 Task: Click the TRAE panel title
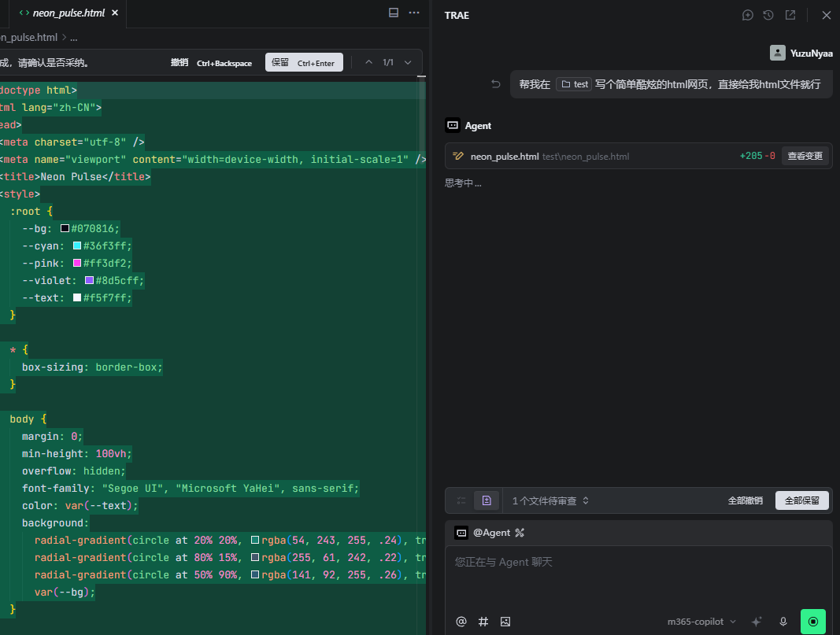point(457,16)
